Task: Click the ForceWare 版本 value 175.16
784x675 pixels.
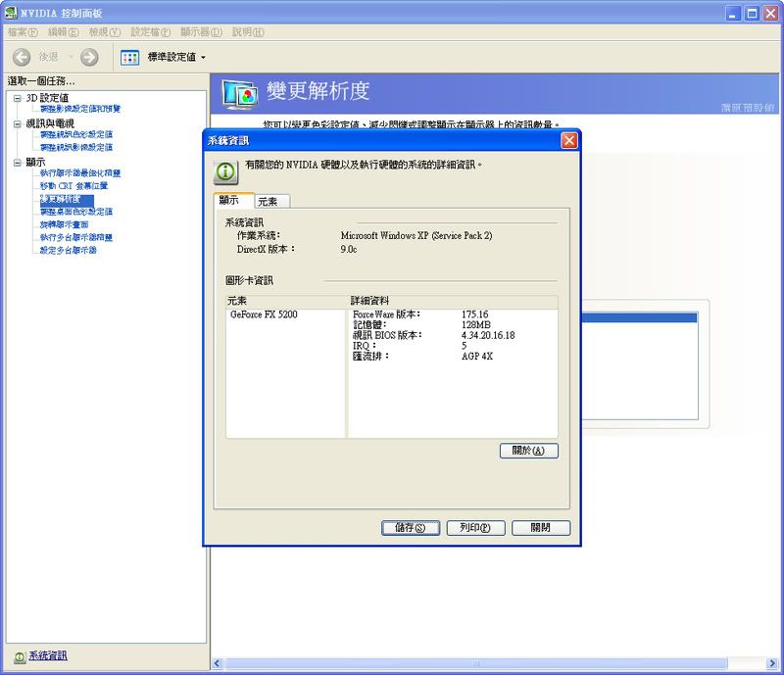Action: [474, 314]
